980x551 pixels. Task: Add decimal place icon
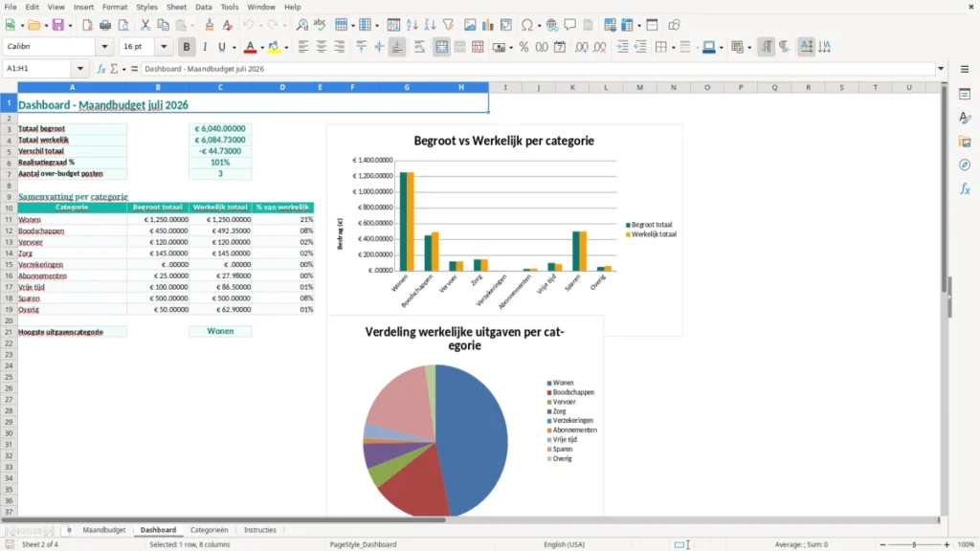tap(581, 47)
